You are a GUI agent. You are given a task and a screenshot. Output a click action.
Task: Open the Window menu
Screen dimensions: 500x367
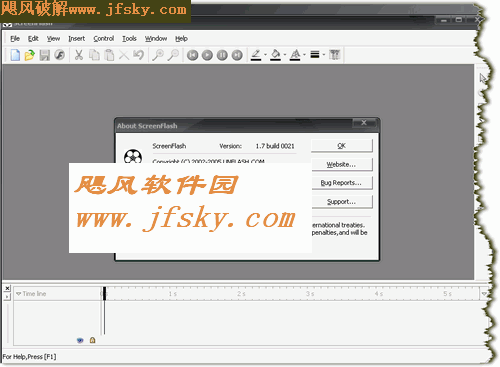156,39
